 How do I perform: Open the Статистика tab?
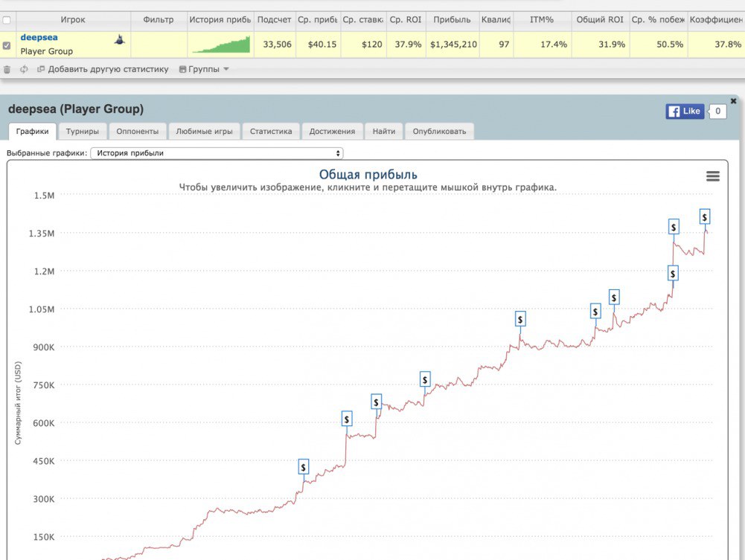270,132
